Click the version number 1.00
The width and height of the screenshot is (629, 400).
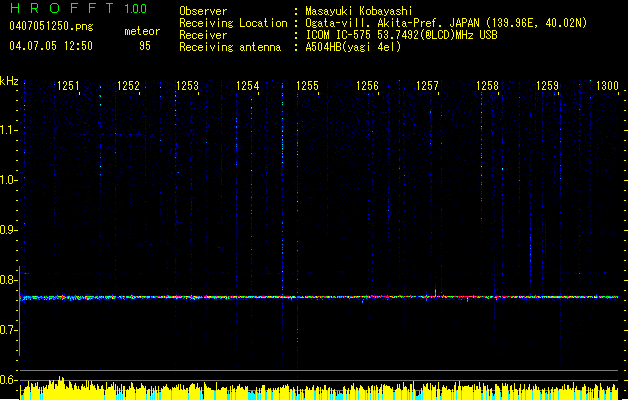137,9
